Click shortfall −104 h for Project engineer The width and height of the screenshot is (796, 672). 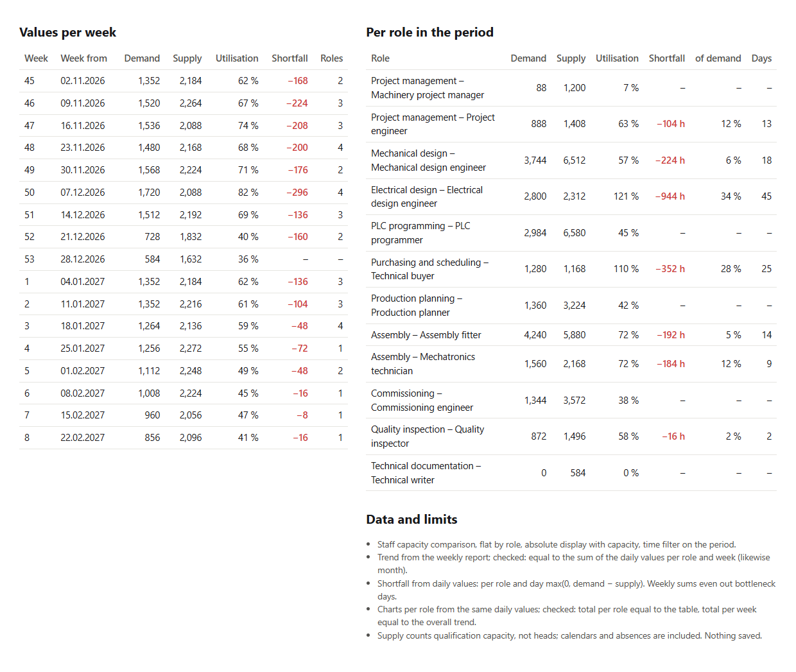click(x=670, y=124)
